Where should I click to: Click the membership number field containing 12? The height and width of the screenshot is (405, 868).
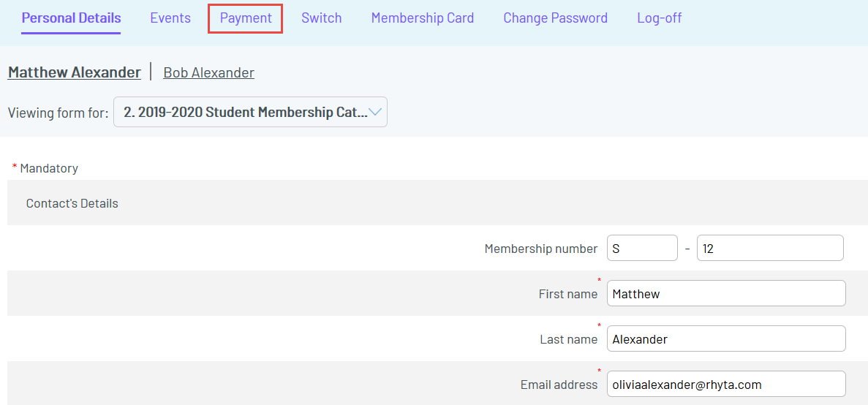pos(769,249)
